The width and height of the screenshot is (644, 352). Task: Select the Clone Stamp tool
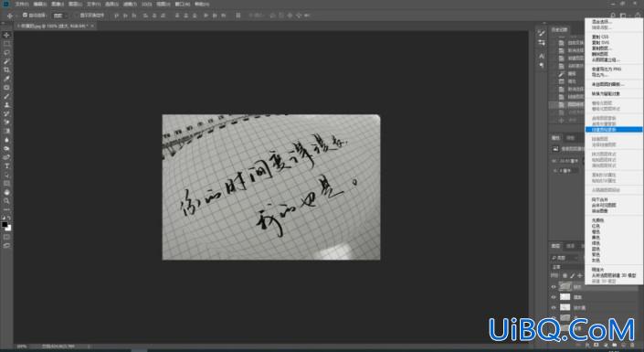point(6,105)
